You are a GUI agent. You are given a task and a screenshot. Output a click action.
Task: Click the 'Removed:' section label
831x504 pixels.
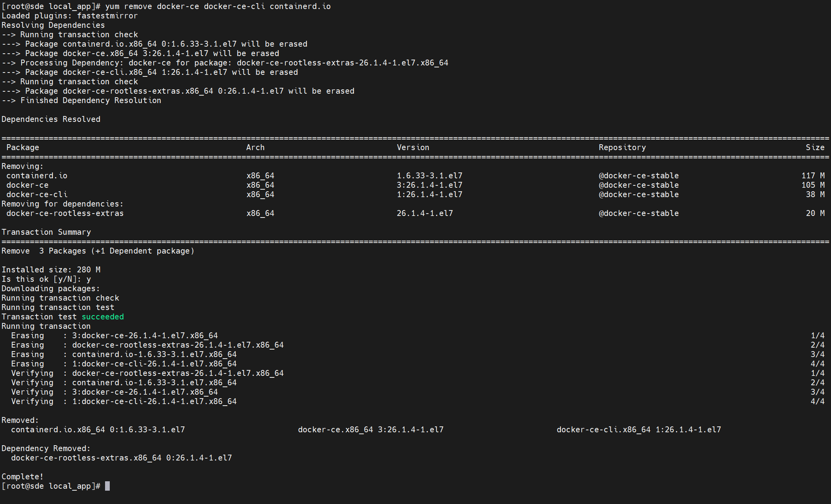pyautogui.click(x=20, y=420)
